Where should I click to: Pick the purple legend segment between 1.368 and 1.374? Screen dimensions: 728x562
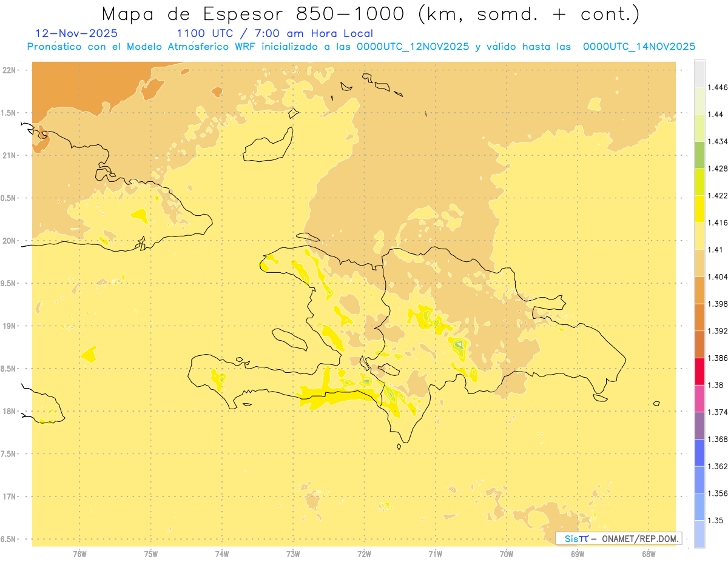pyautogui.click(x=699, y=426)
